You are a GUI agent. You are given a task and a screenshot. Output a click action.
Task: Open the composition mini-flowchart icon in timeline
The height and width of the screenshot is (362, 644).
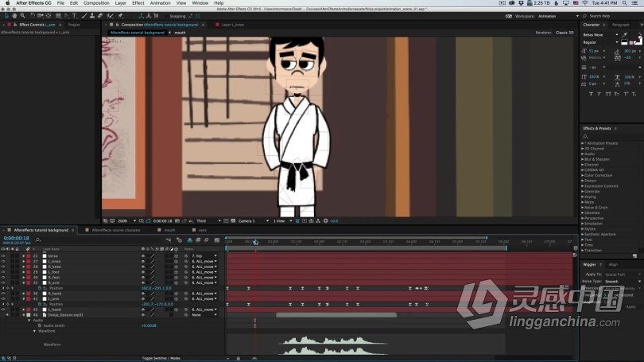pos(169,240)
